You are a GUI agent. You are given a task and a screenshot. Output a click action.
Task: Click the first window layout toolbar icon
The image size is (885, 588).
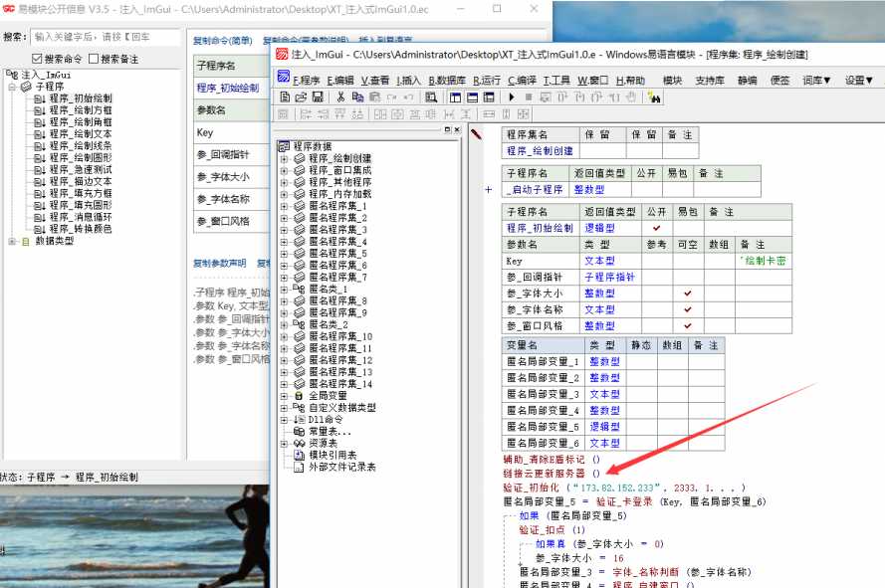pyautogui.click(x=456, y=98)
